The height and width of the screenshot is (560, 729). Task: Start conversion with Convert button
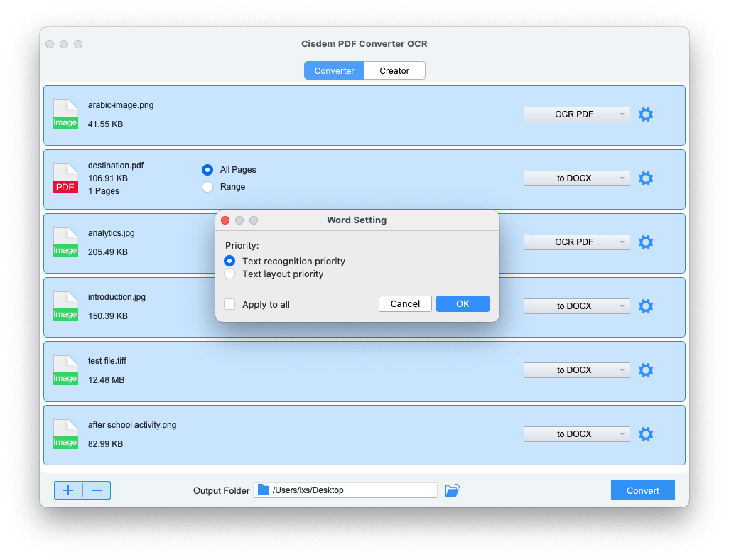642,490
